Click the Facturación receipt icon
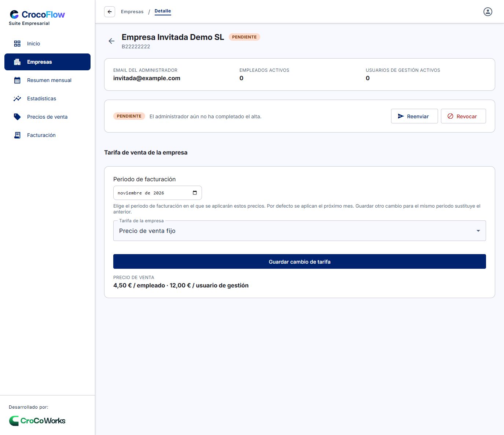Screen dimensions: 504x435 point(17,135)
